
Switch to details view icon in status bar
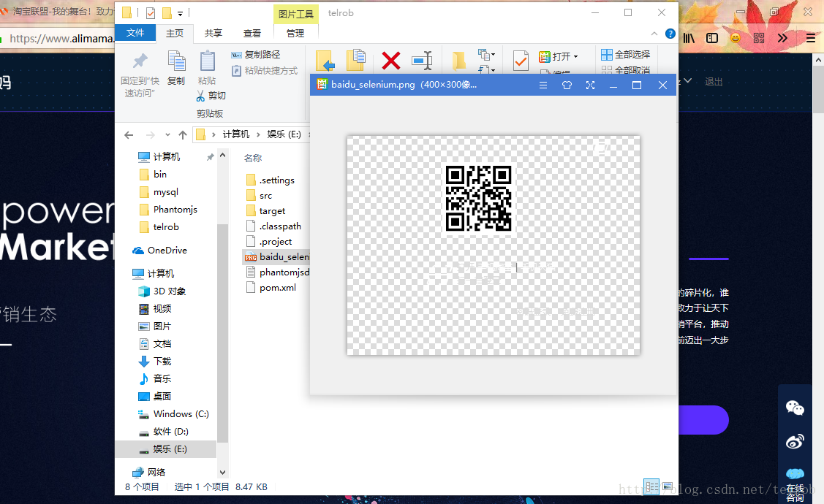(x=651, y=486)
